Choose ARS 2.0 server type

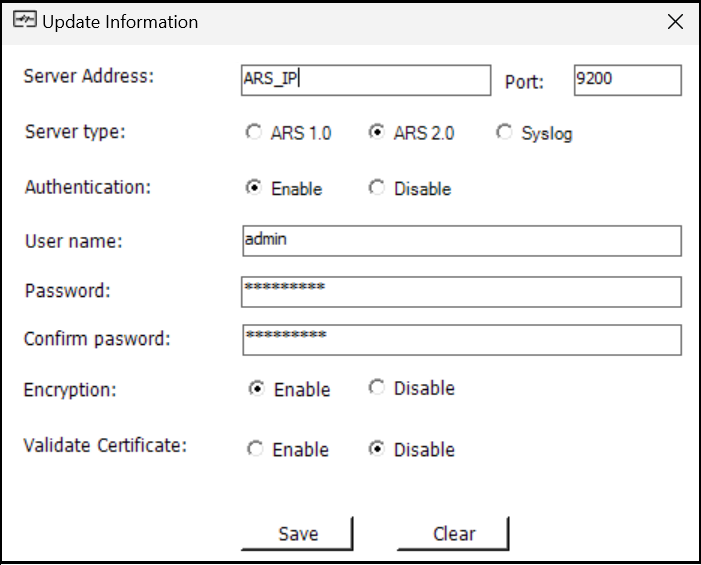point(377,132)
